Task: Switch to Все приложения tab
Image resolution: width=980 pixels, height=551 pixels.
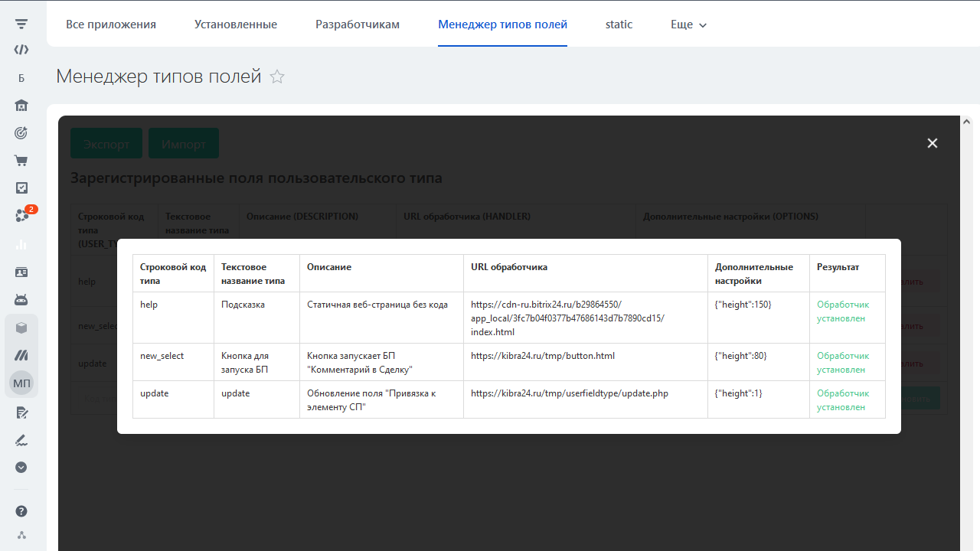Action: 111,24
